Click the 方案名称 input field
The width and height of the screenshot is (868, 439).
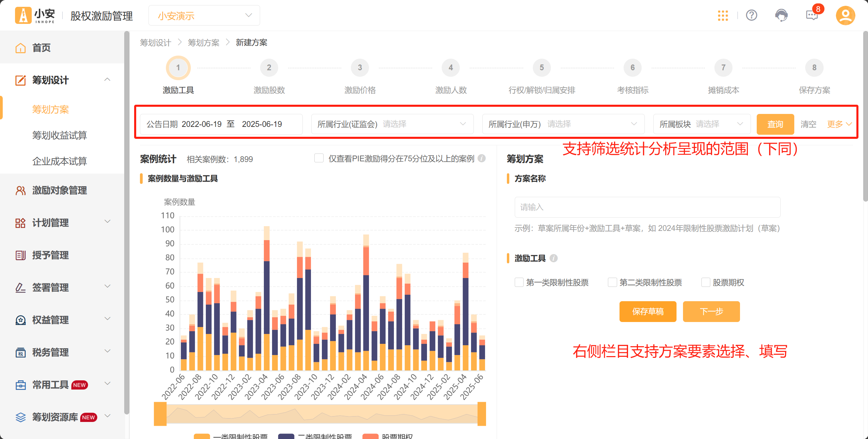click(x=648, y=207)
